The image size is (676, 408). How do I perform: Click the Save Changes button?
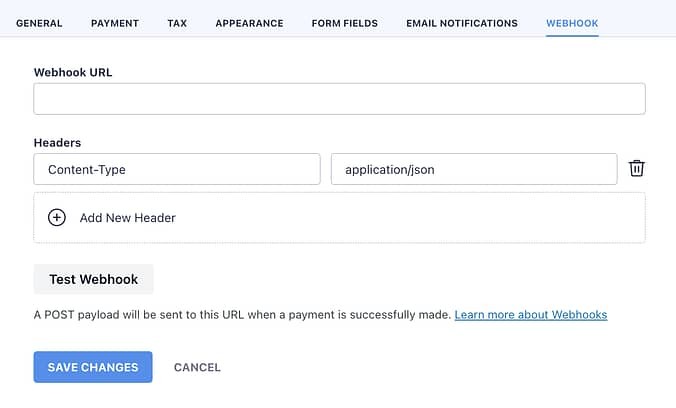point(93,367)
